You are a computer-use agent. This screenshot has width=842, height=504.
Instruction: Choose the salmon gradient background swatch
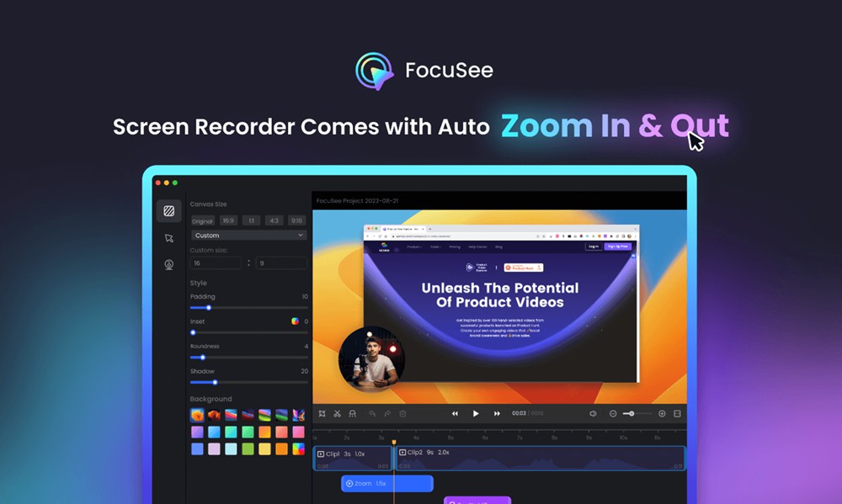281,432
